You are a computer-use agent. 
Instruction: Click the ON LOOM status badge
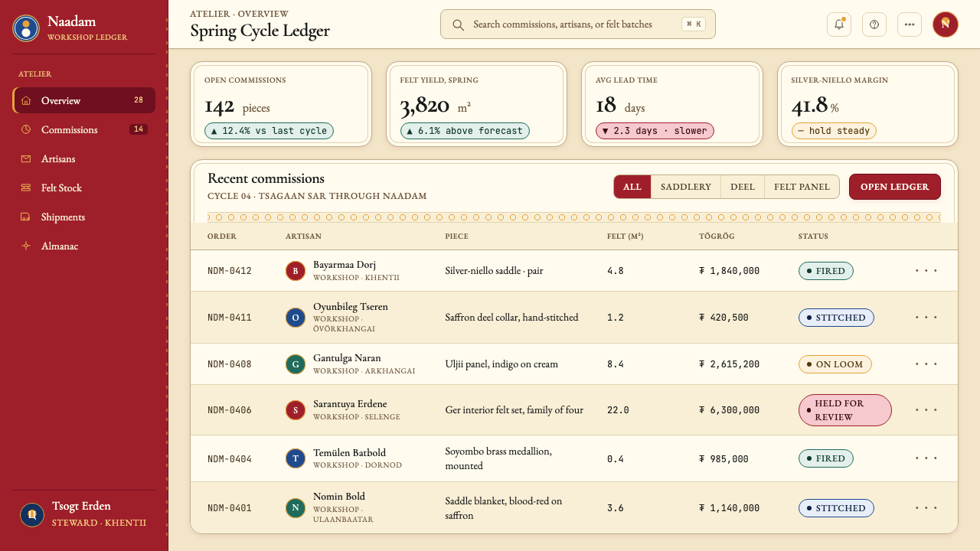[x=835, y=364]
